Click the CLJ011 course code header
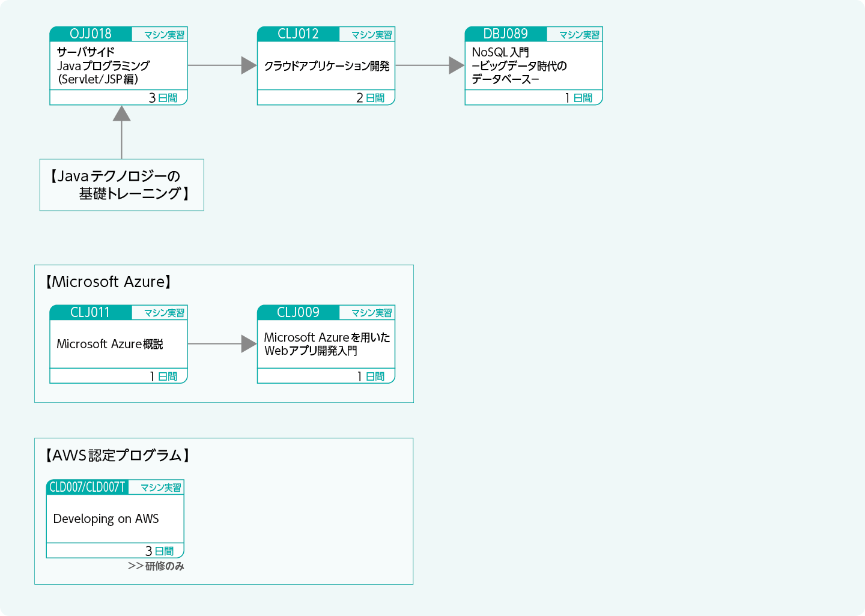 click(x=91, y=312)
